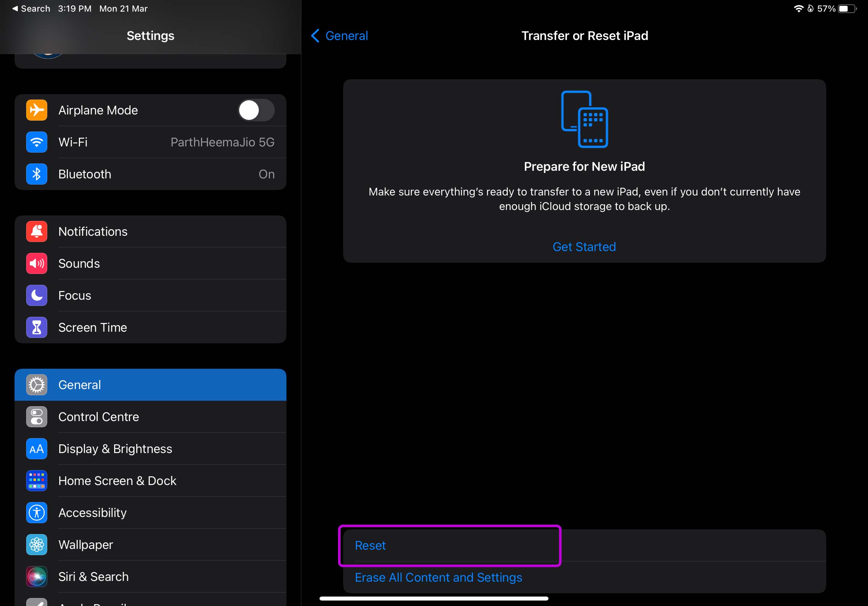Open the Wallpaper icon
The height and width of the screenshot is (606, 868).
[36, 544]
